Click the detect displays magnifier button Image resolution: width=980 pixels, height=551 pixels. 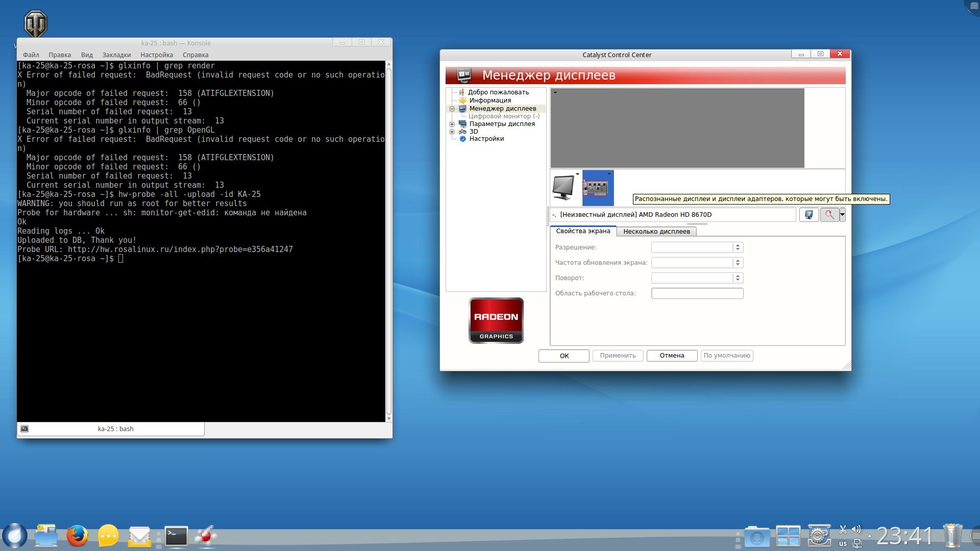click(829, 215)
